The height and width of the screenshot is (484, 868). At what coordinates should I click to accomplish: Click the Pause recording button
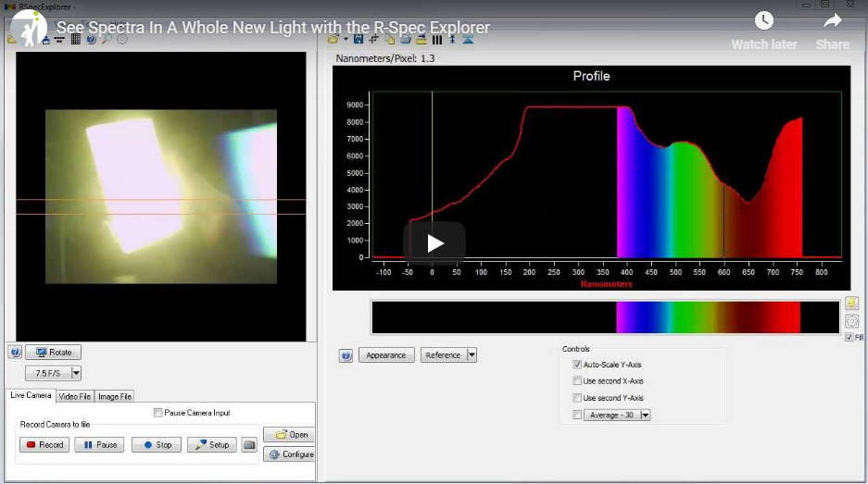(100, 445)
